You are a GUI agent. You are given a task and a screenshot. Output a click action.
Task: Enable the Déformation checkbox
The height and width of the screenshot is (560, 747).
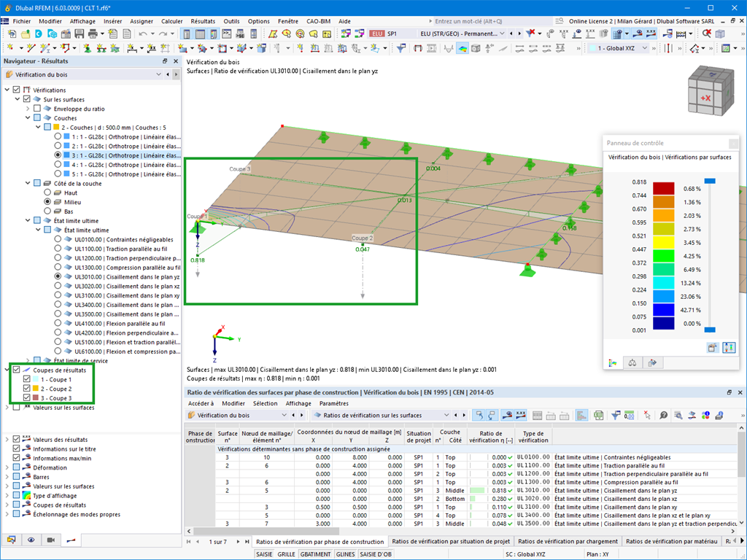coord(17,467)
